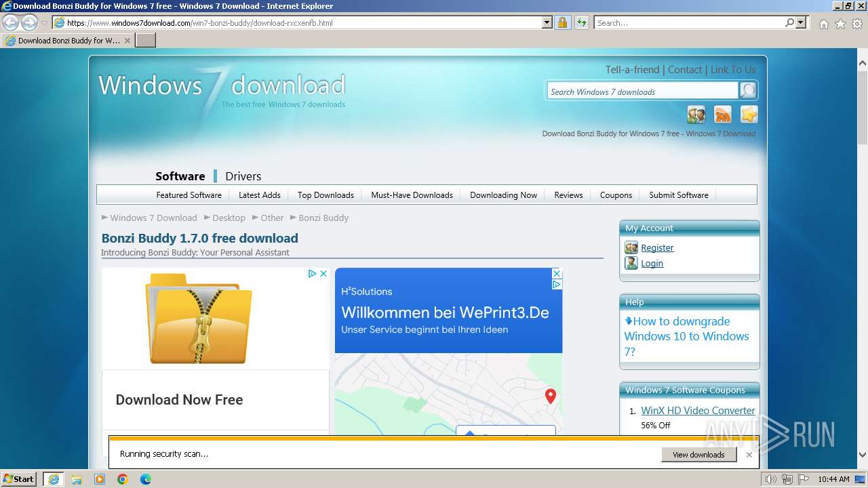Open the Coupons menu item
This screenshot has height=488, width=868.
point(616,195)
